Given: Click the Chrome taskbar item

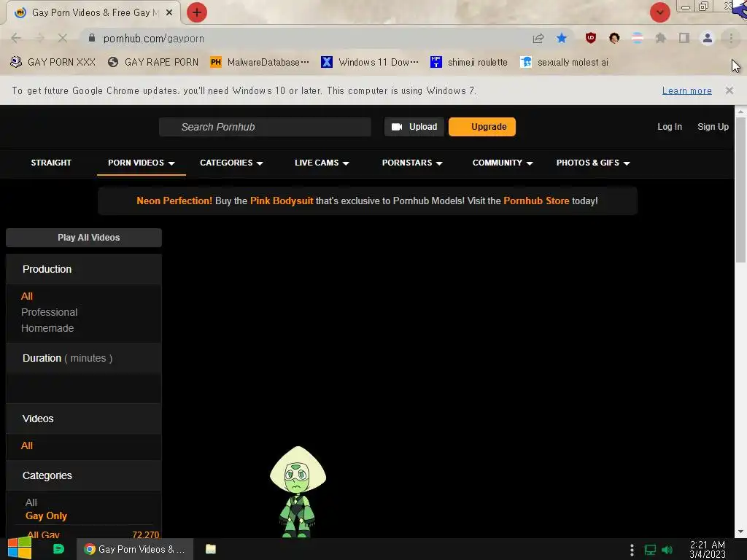Looking at the screenshot, I should point(135,550).
